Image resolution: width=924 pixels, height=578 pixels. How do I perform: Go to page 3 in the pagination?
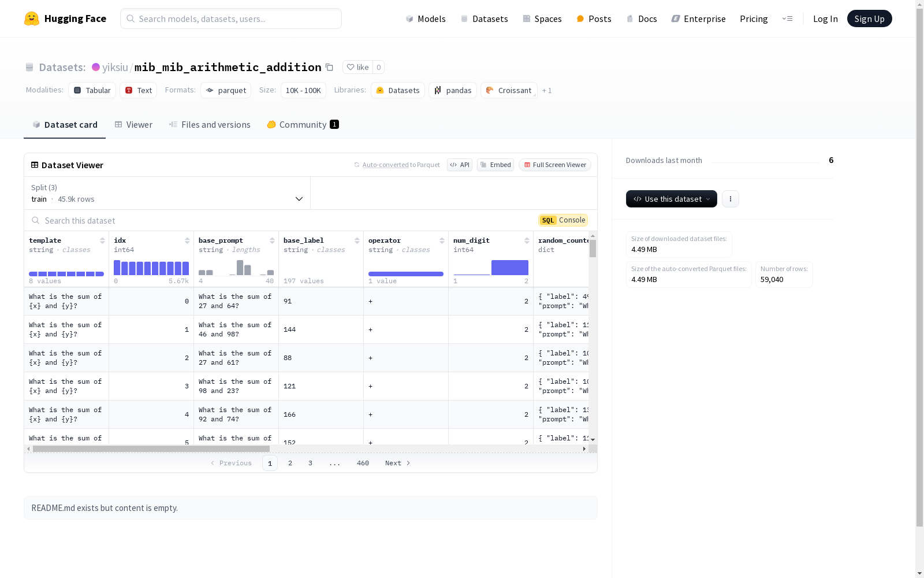[x=310, y=463]
